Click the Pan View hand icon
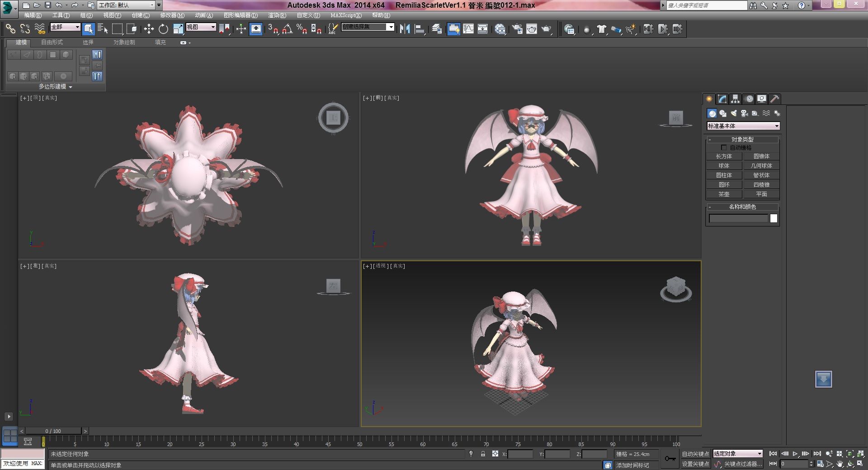 (x=840, y=464)
